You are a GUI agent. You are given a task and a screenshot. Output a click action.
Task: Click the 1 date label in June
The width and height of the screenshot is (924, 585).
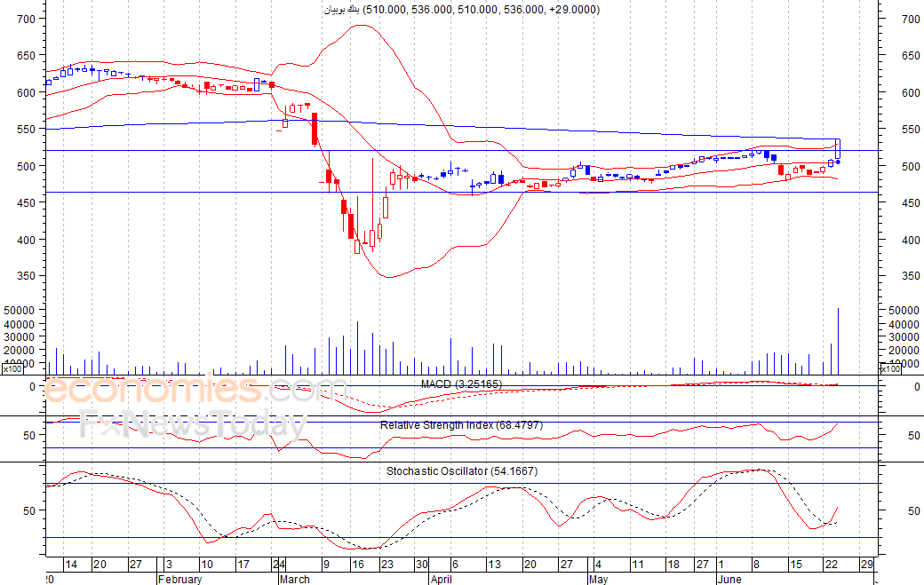click(721, 565)
